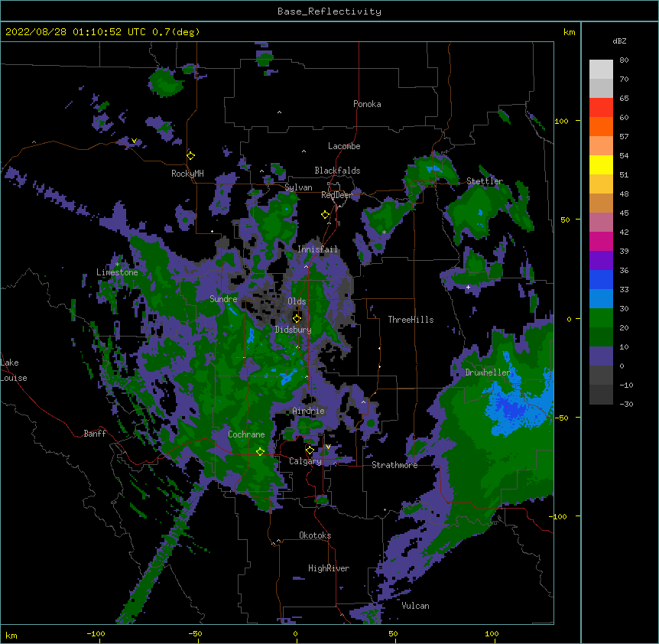The width and height of the screenshot is (659, 644).
Task: Select the Sylvan label
Action: pos(298,187)
